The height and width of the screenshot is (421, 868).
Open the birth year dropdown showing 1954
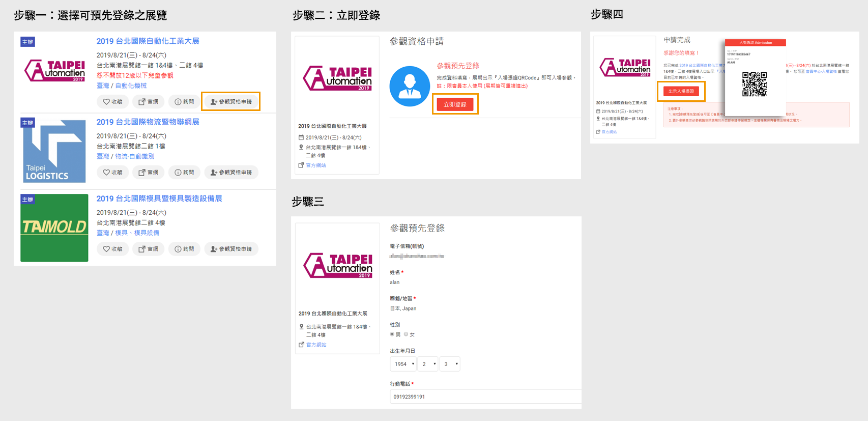click(403, 364)
